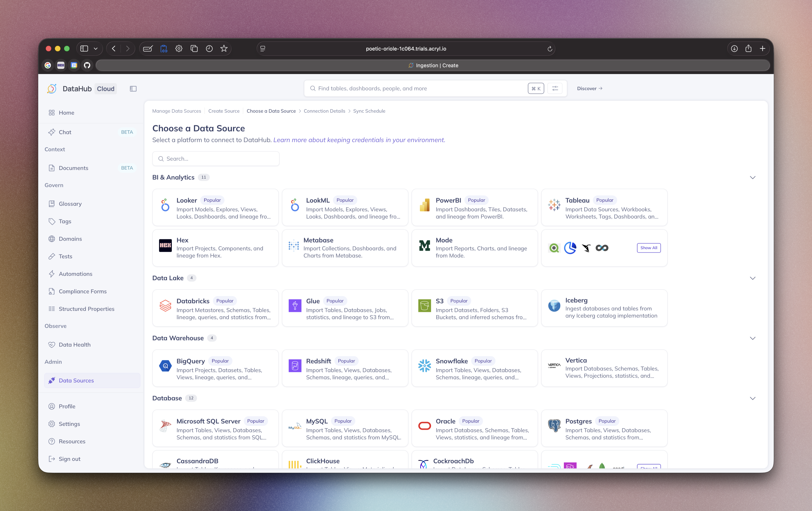This screenshot has width=812, height=511.
Task: Click Show All in BI & Analytics
Action: click(x=649, y=248)
